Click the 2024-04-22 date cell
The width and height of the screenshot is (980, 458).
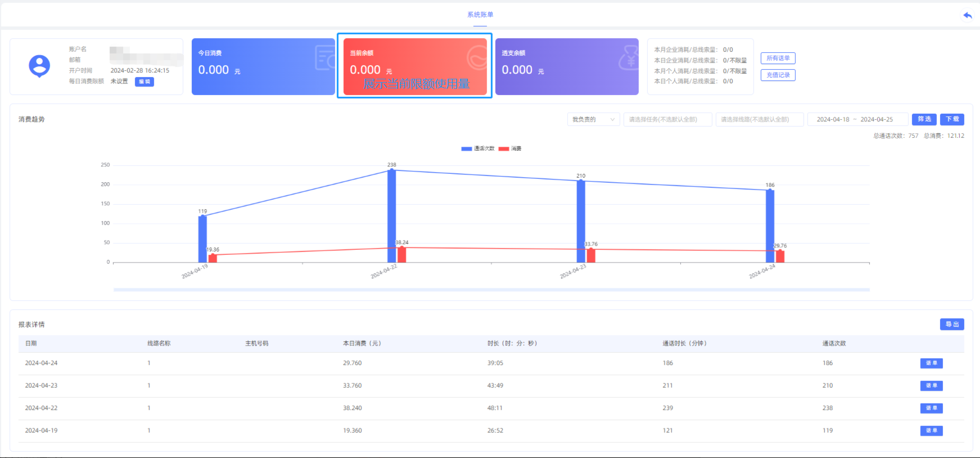41,408
